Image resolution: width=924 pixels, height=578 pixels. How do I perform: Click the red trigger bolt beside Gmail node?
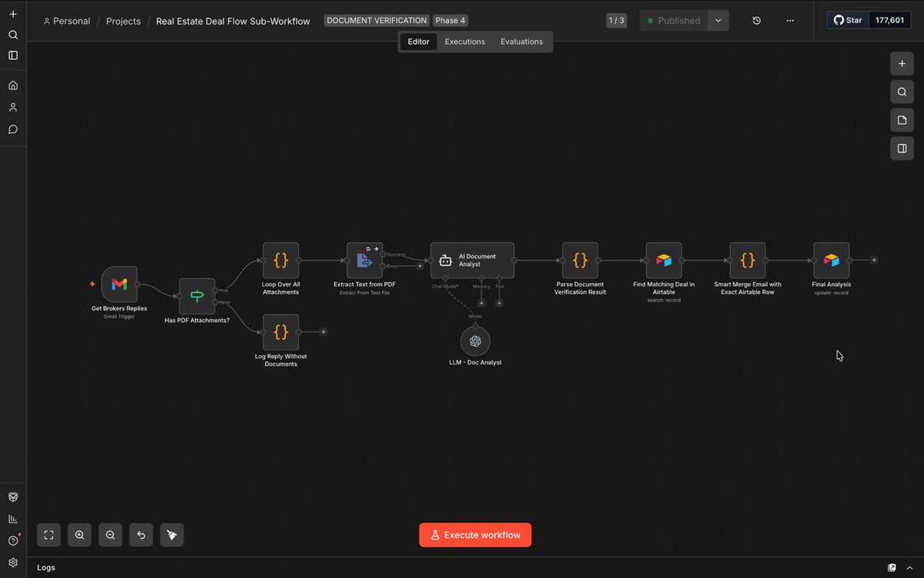pos(92,284)
